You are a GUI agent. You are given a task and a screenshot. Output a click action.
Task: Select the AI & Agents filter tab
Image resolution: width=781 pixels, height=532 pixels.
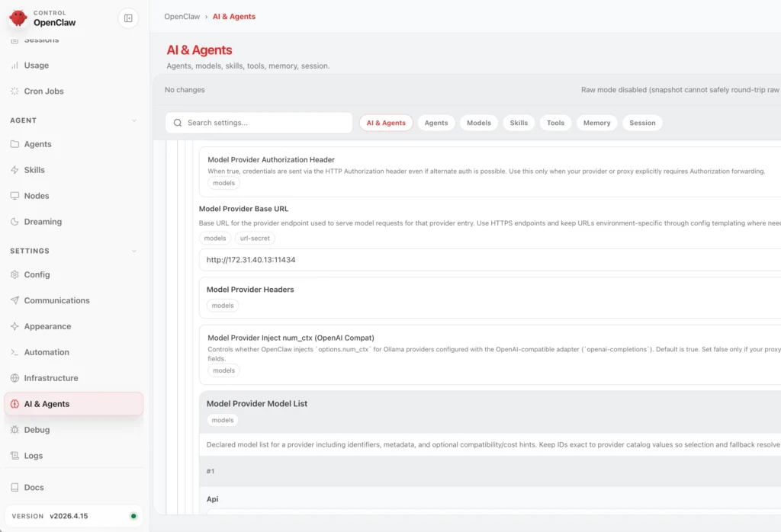point(386,123)
